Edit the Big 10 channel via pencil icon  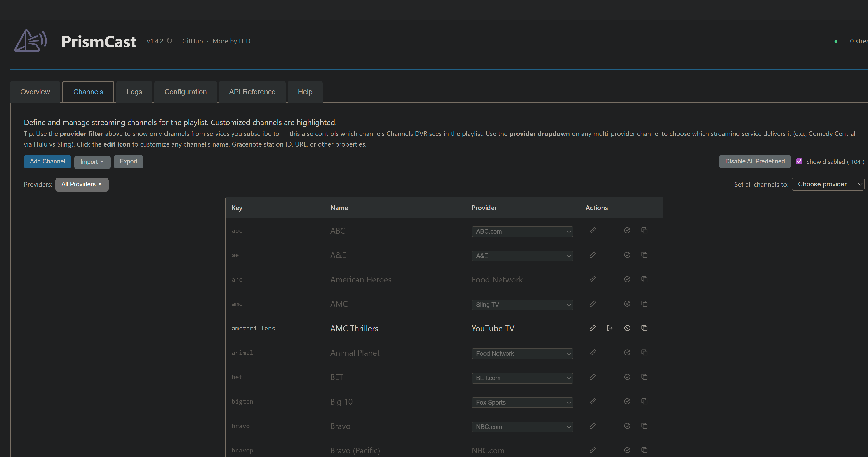pos(592,401)
